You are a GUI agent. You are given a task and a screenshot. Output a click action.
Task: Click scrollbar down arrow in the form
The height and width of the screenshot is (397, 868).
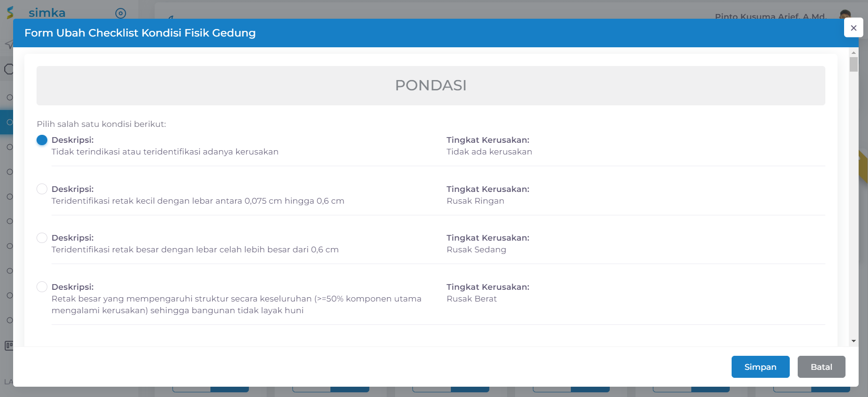pyautogui.click(x=853, y=341)
